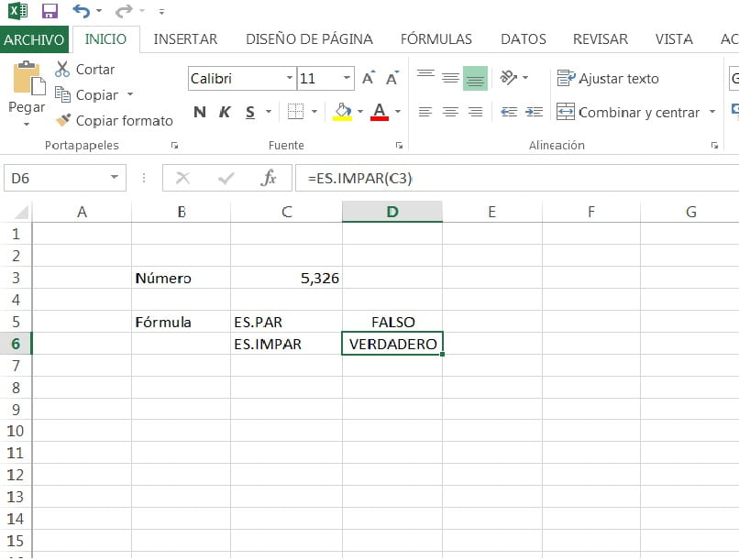Apply the yellow fill color bucket
The image size is (739, 560).
coord(343,112)
